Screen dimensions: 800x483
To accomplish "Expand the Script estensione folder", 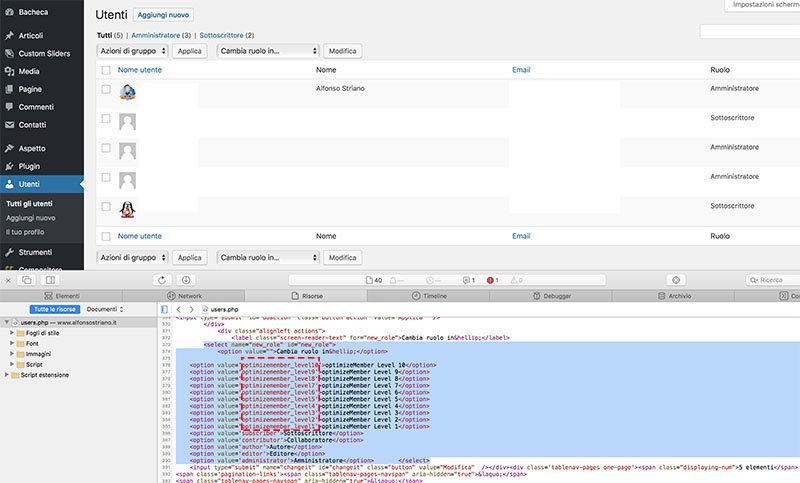I will 7,375.
